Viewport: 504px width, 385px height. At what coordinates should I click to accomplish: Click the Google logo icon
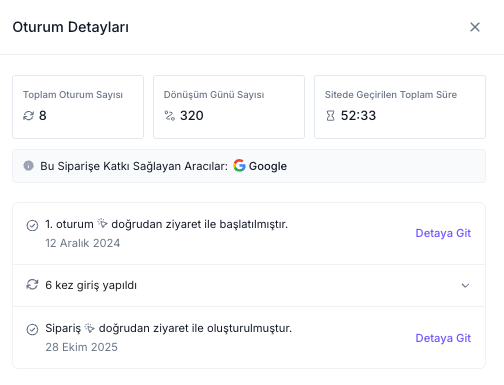[x=239, y=165]
